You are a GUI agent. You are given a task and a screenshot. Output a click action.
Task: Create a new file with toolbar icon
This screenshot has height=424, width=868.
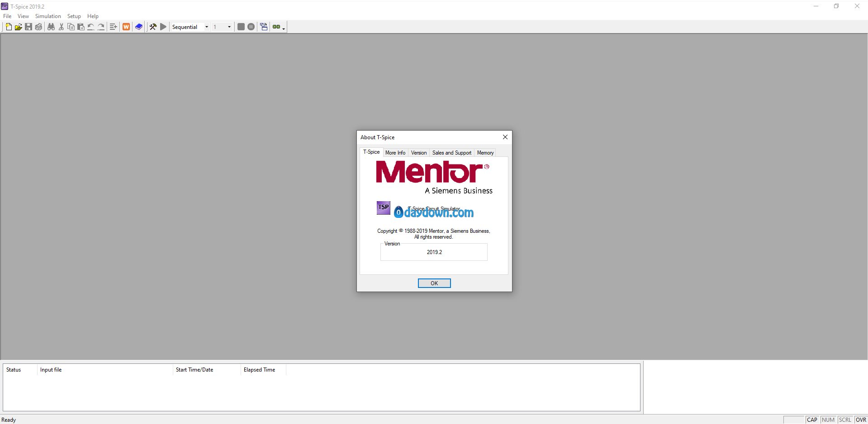pos(9,27)
